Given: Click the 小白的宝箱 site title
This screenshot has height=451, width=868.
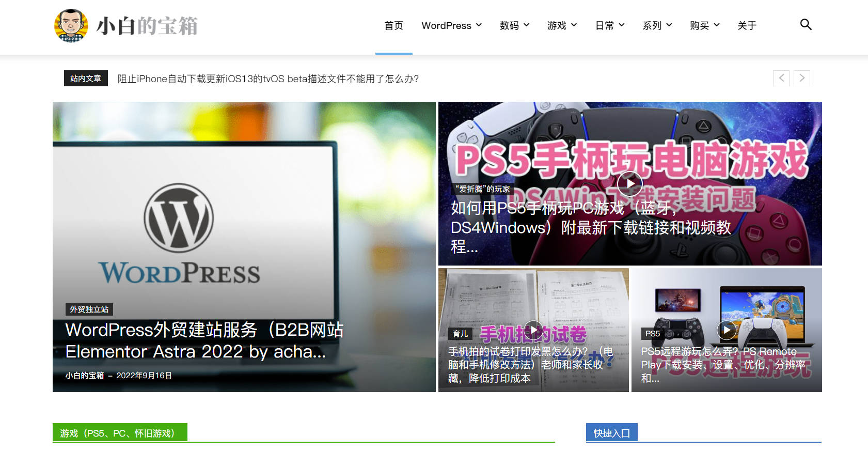Looking at the screenshot, I should pos(147,26).
